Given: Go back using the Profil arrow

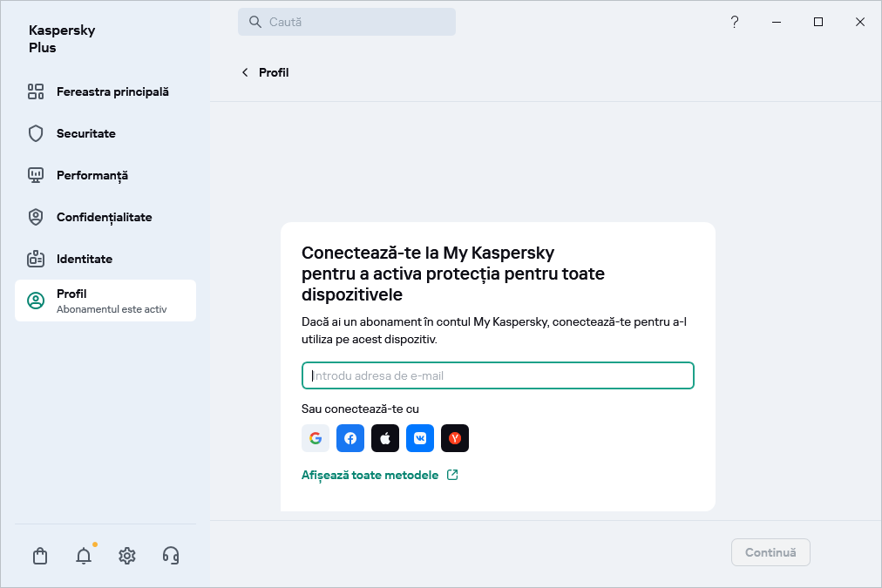Looking at the screenshot, I should point(245,72).
